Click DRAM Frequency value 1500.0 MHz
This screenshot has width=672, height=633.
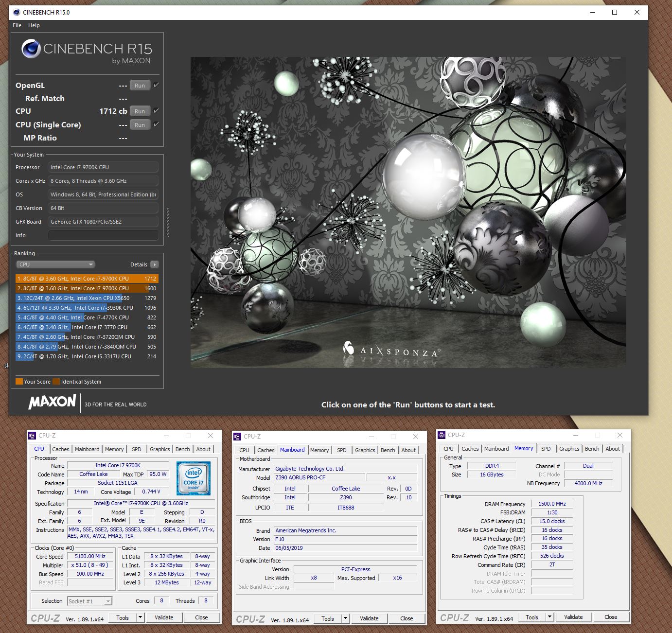552,504
